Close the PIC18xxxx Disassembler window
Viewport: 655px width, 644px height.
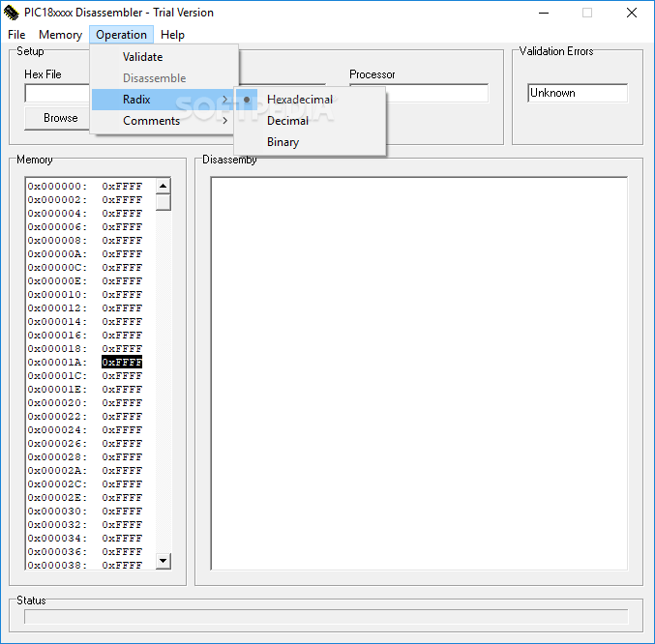coord(632,13)
